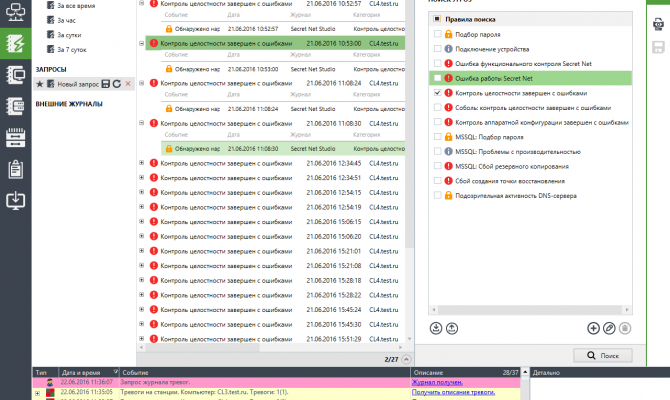Click the download-to-monitor sidebar icon
The image size is (670, 400).
15,200
